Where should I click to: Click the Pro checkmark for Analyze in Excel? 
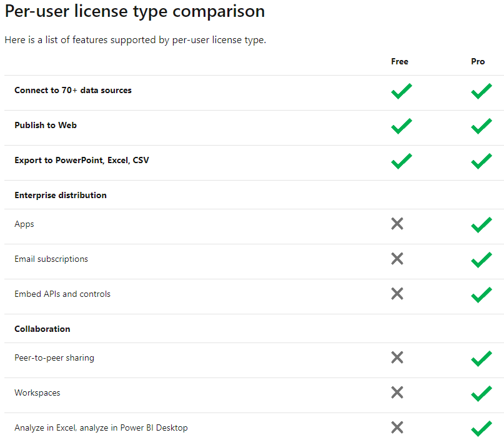[x=482, y=429]
